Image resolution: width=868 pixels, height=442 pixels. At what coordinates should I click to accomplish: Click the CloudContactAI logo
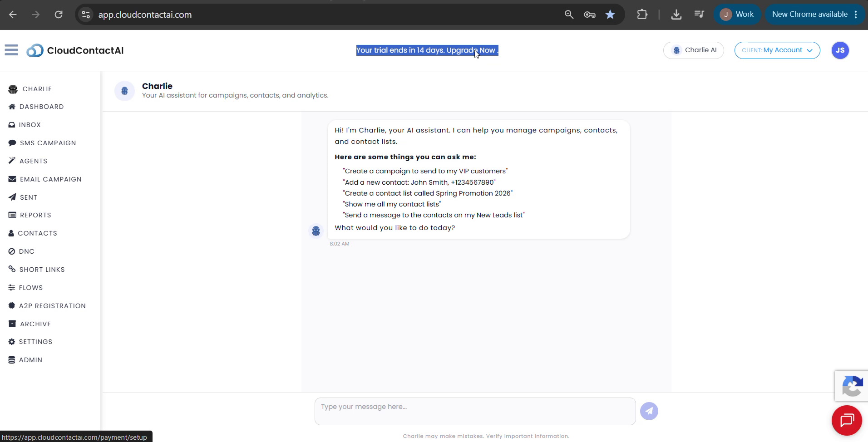(x=75, y=50)
